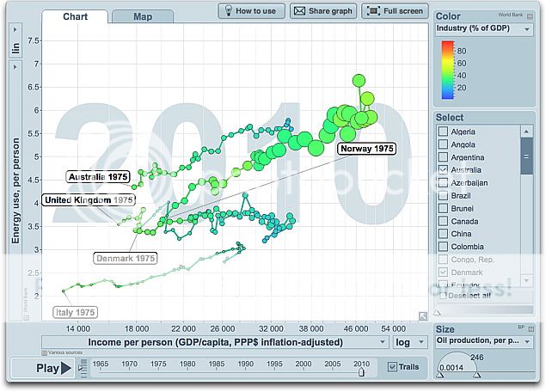Click the United Kingdom 1975 label
The image size is (546, 392).
(89, 199)
